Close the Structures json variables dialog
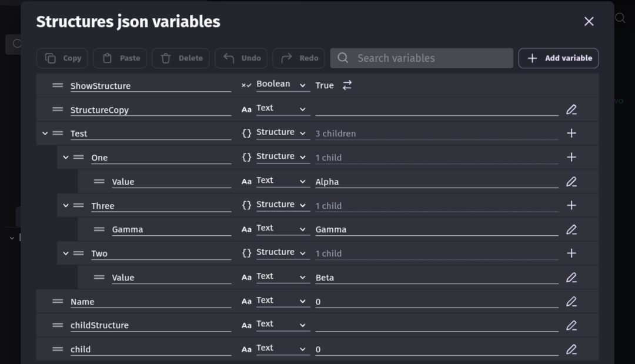Image resolution: width=635 pixels, height=364 pixels. pos(589,22)
